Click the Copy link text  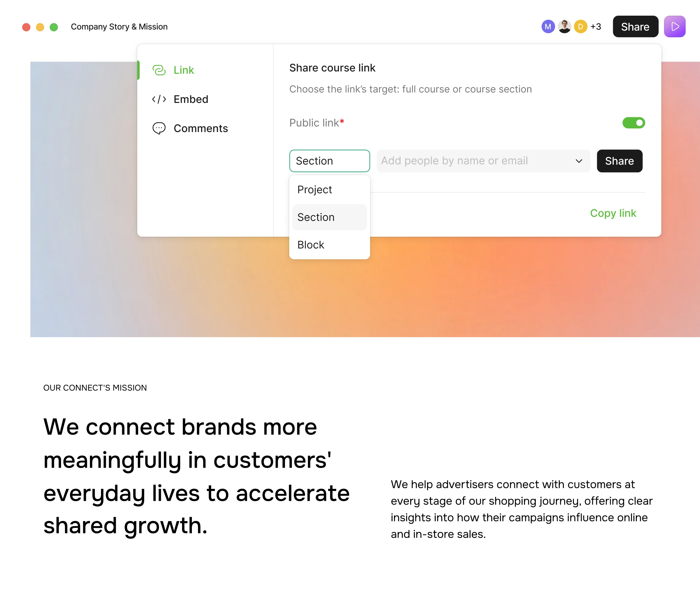point(613,213)
